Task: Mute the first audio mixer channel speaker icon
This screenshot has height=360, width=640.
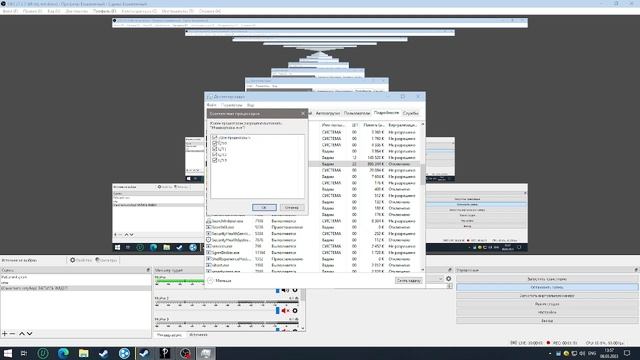Action: tap(285, 290)
